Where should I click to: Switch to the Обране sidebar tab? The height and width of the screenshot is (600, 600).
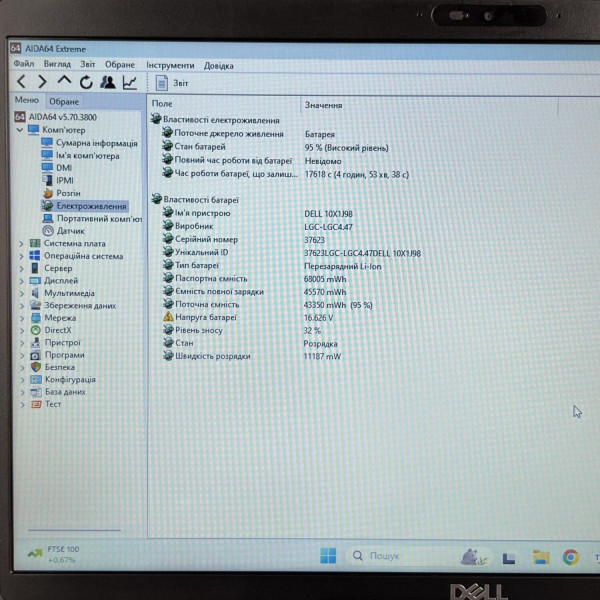pyautogui.click(x=64, y=101)
